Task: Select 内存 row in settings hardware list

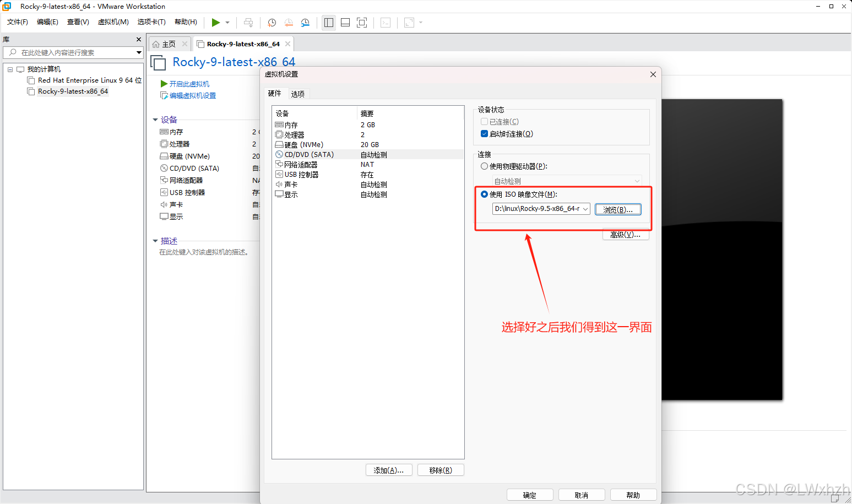Action: pyautogui.click(x=368, y=125)
